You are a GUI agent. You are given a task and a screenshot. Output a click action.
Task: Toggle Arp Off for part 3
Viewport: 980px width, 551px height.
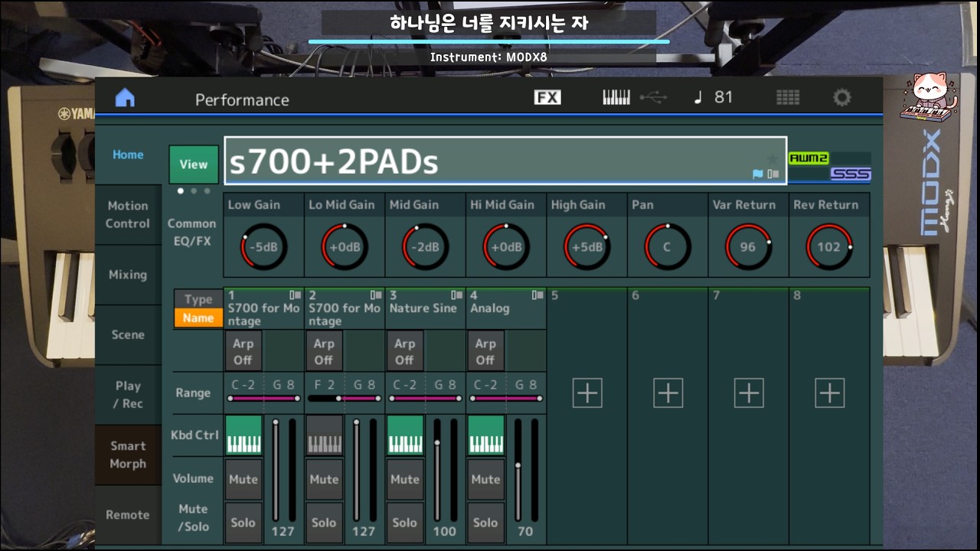(x=405, y=351)
